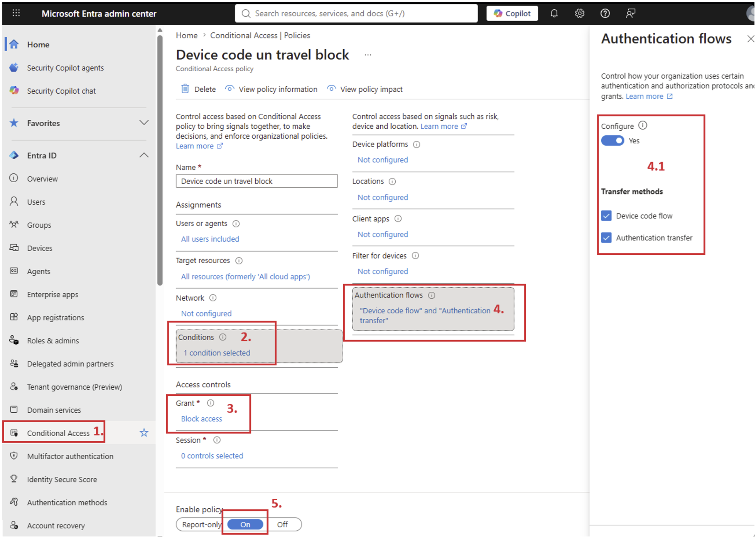Open Learn more in Authentication flows panel
The image size is (756, 538).
click(649, 96)
